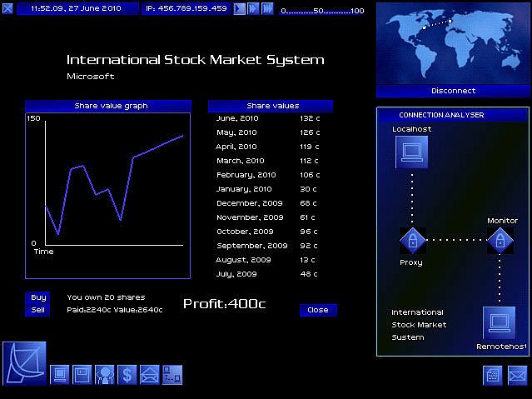Select the Localhost computer icon
The height and width of the screenshot is (399, 532).
point(411,152)
